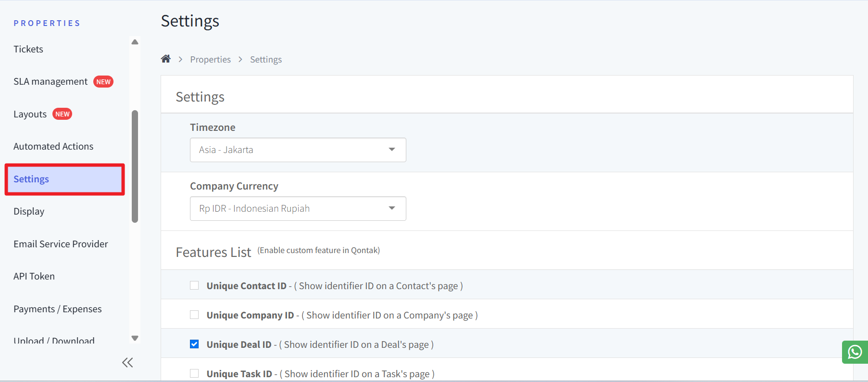
Task: Click the home icon in breadcrumb
Action: pyautogui.click(x=166, y=59)
